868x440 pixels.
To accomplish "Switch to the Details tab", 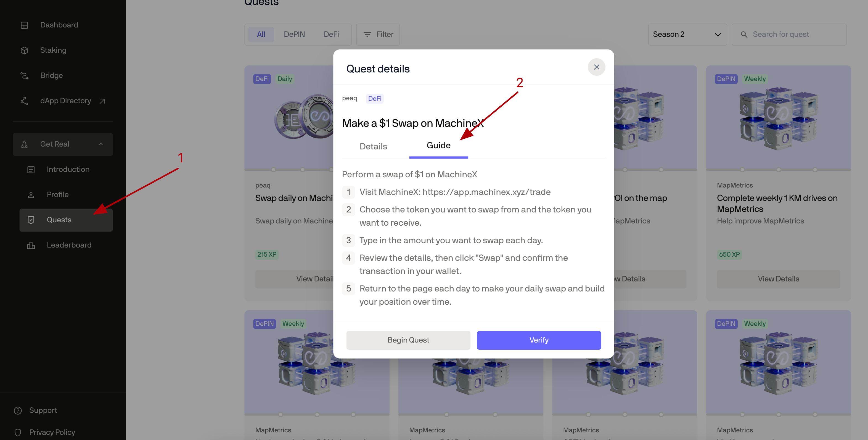I will pyautogui.click(x=373, y=146).
